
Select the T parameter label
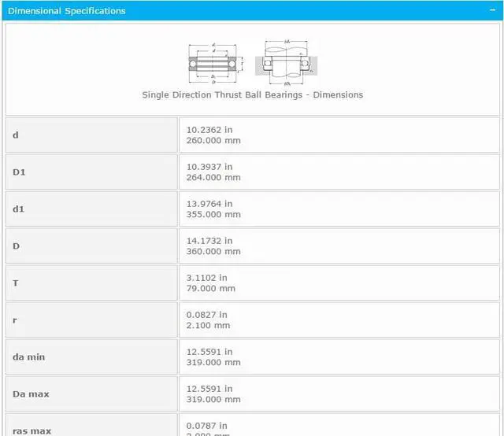16,283
